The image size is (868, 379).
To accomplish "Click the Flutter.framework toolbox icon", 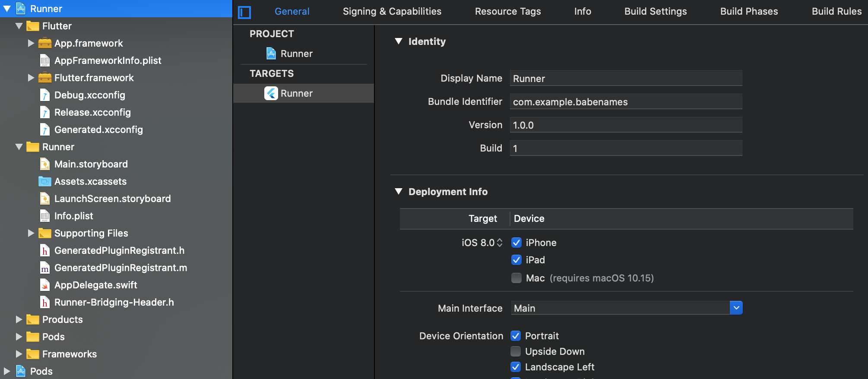I will [45, 78].
